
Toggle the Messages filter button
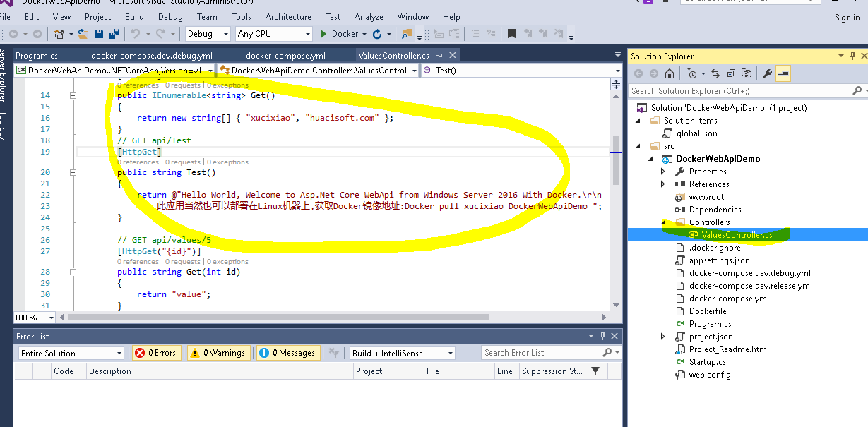[287, 353]
